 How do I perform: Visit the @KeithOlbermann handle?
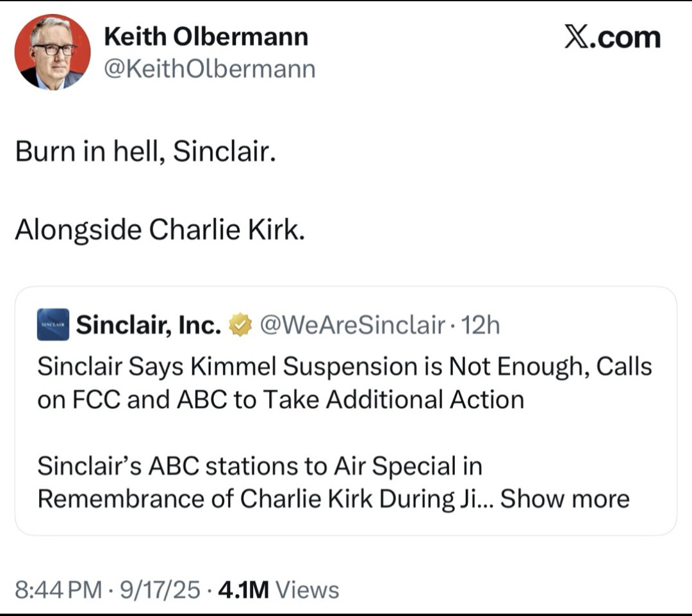(x=210, y=68)
